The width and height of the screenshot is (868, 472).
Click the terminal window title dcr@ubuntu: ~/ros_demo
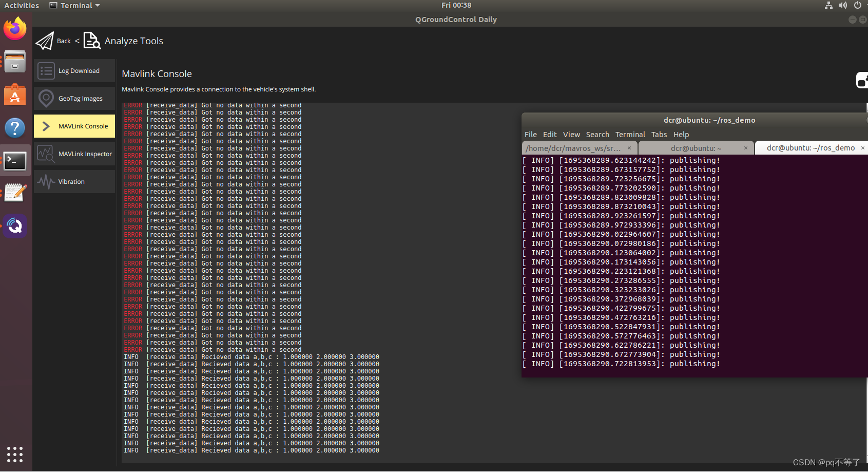(709, 120)
